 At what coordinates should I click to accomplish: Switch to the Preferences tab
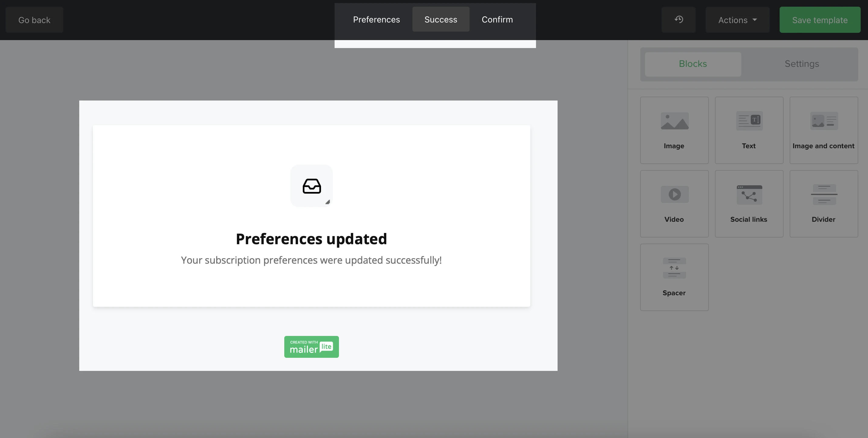(376, 19)
